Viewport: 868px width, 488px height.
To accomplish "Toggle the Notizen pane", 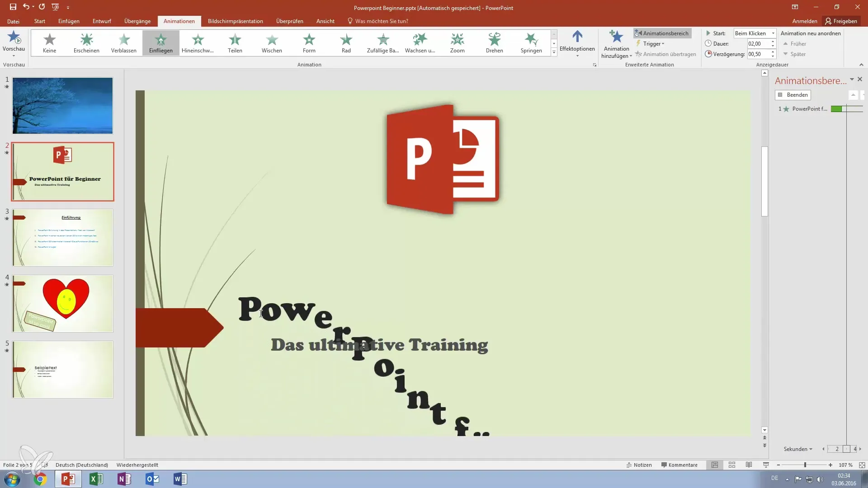I will point(639,465).
